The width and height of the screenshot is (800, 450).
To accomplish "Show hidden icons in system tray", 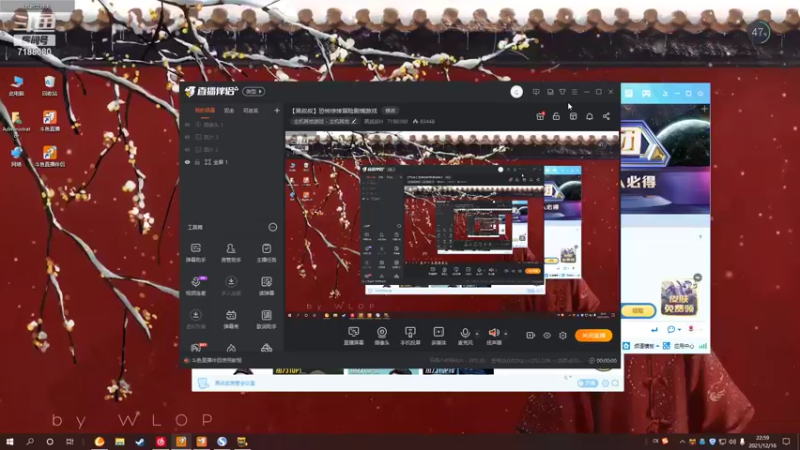I will (x=682, y=441).
